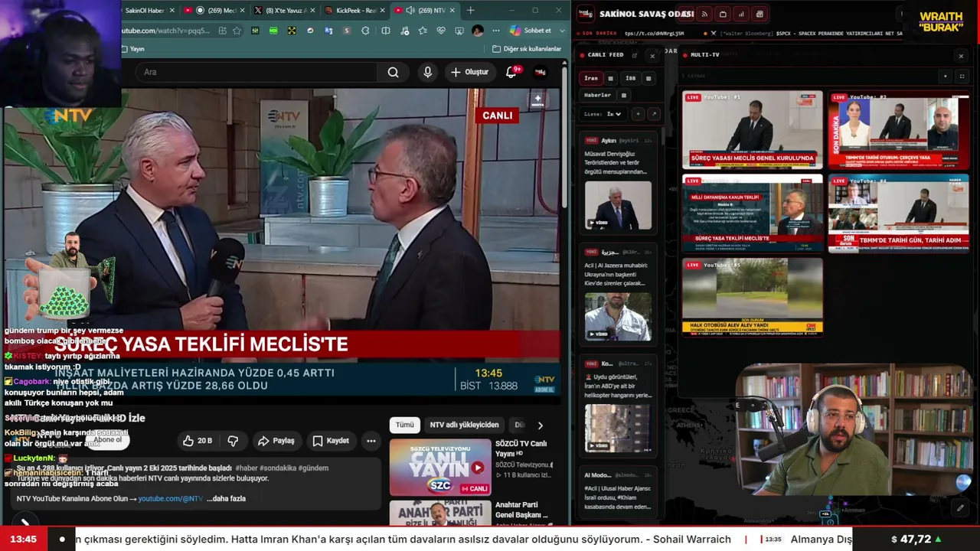
Task: Pop out the Canlı Feed panel
Action: coord(635,55)
